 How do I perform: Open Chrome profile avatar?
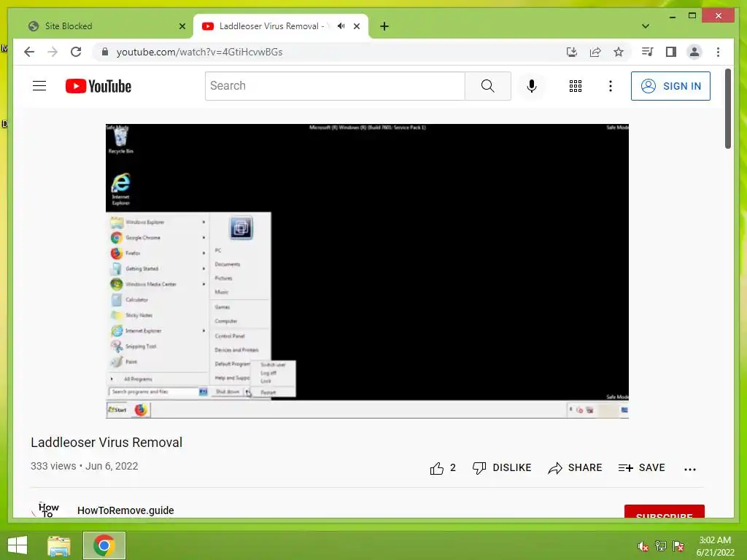pos(694,52)
